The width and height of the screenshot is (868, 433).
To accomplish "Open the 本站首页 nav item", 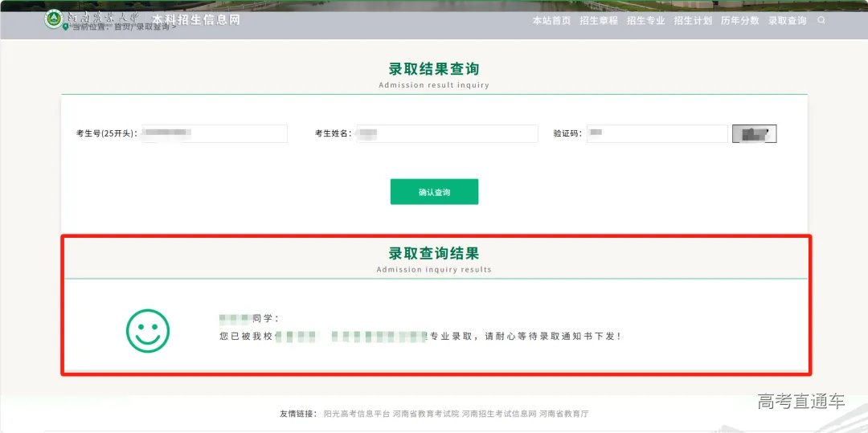I will (x=551, y=21).
